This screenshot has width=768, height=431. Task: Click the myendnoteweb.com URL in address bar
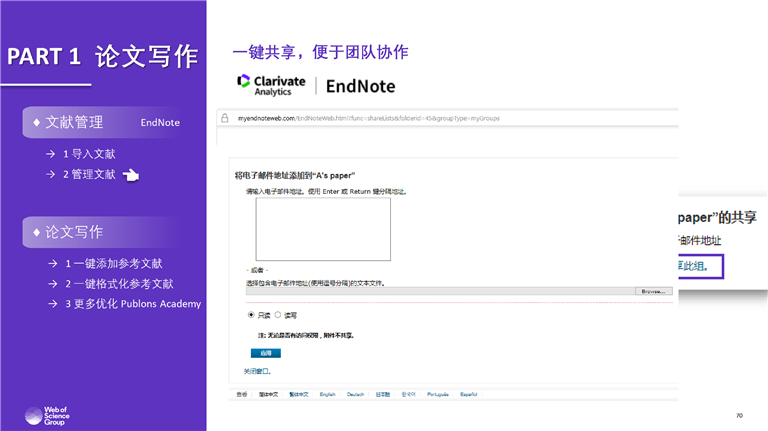coord(368,118)
